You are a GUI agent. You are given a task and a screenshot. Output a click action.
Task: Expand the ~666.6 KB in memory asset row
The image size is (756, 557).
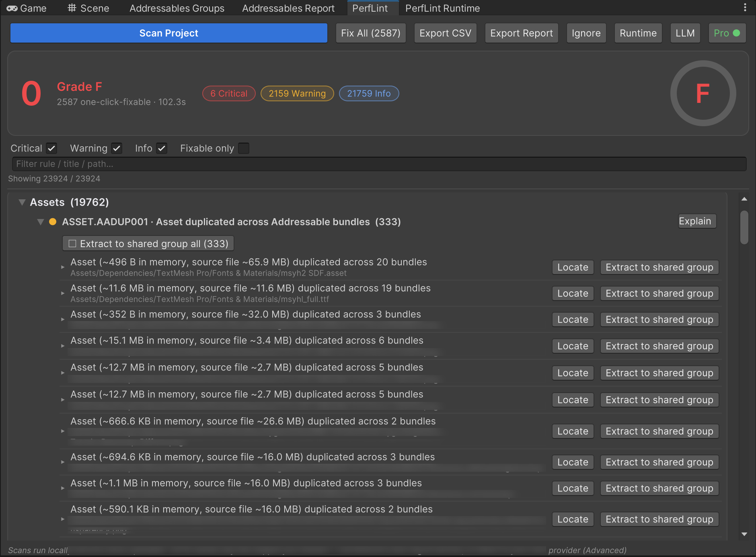63,431
